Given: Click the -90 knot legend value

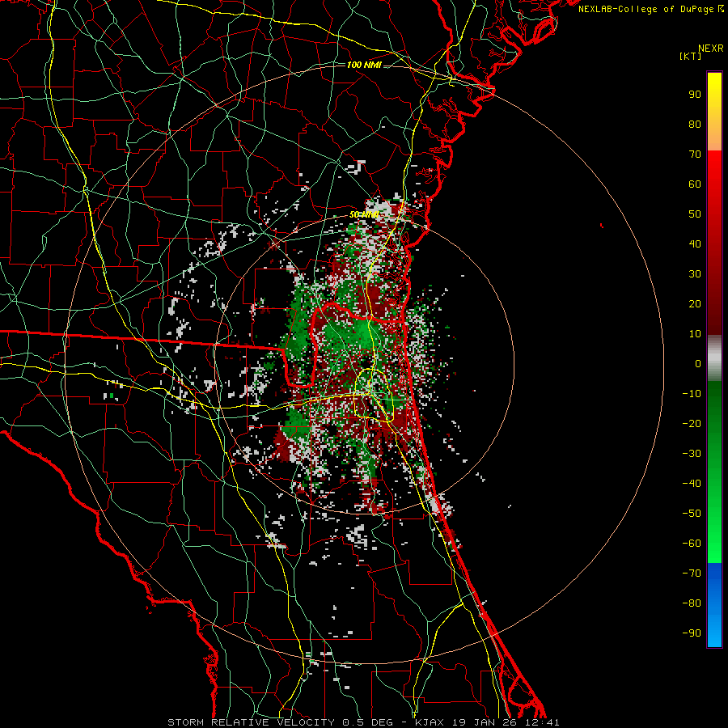Looking at the screenshot, I should [692, 633].
